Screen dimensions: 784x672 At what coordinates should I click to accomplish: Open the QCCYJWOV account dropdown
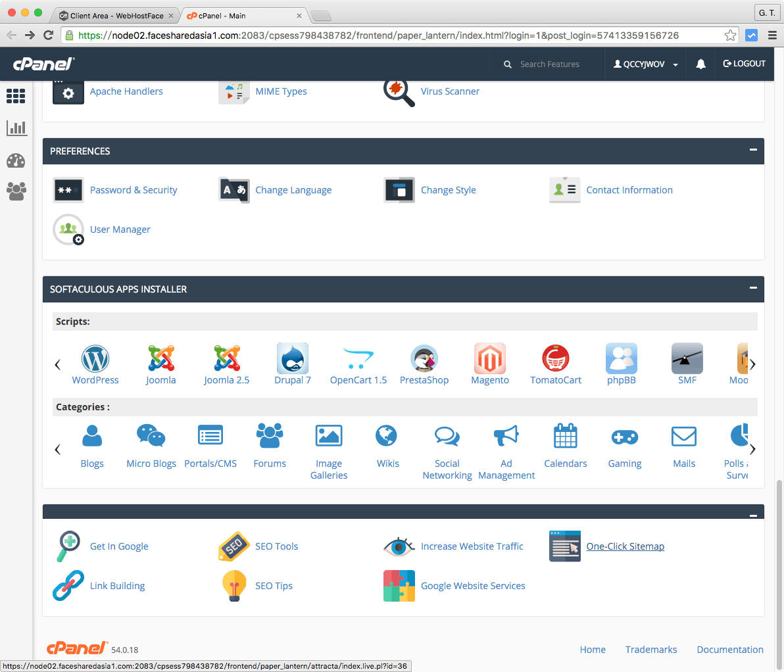[645, 64]
